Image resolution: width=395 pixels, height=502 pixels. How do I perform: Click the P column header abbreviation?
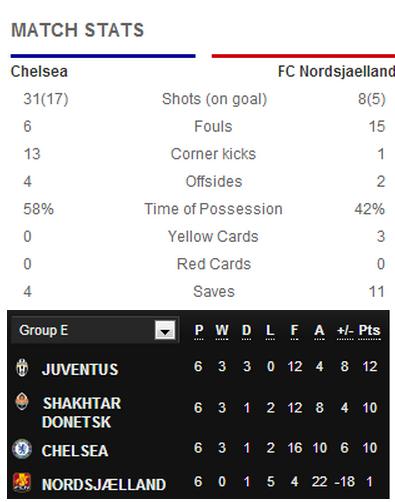(199, 331)
